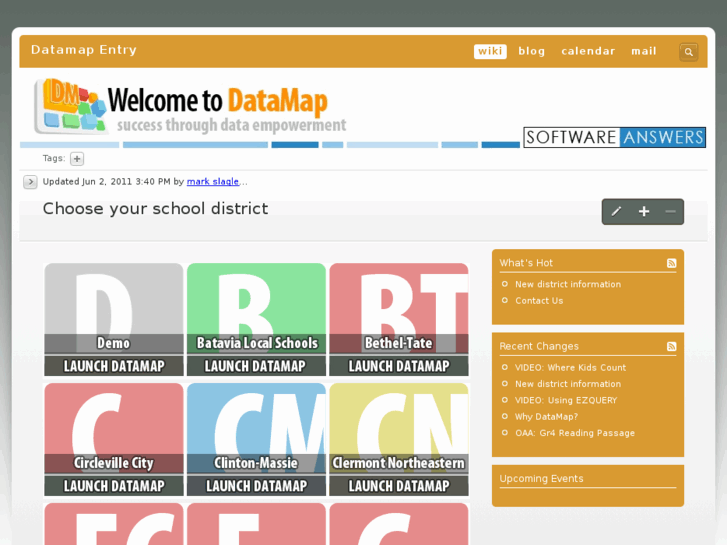Open OAA: Gr4 Reading Passage
This screenshot has width=727, height=545.
pos(575,433)
